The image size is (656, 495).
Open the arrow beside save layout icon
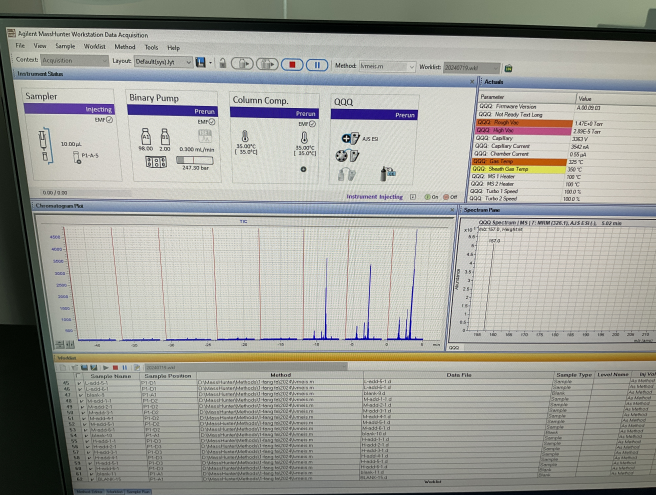tap(210, 63)
